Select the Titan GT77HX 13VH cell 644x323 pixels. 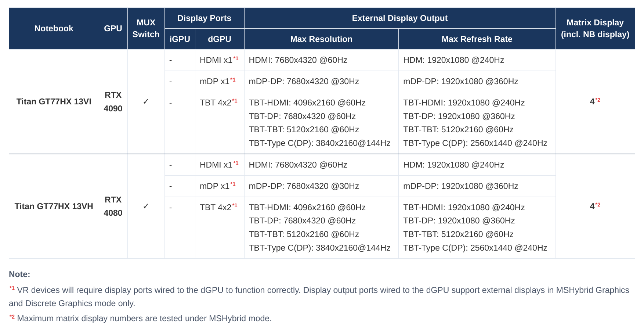[54, 206]
